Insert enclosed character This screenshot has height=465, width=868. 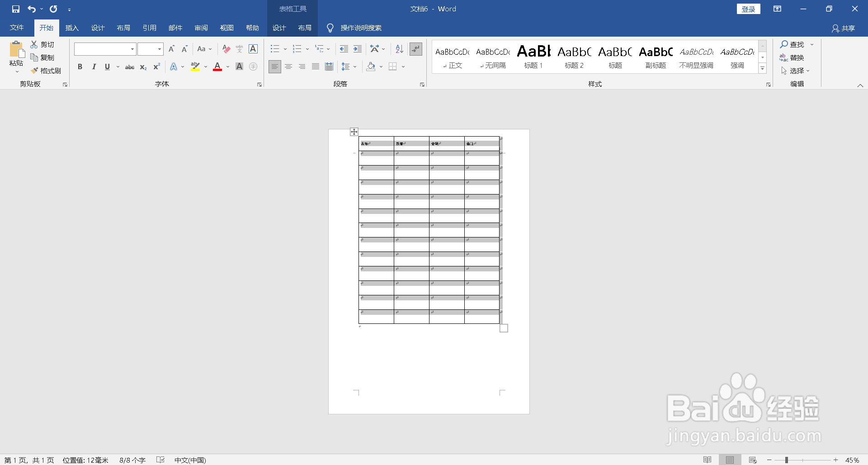[253, 66]
